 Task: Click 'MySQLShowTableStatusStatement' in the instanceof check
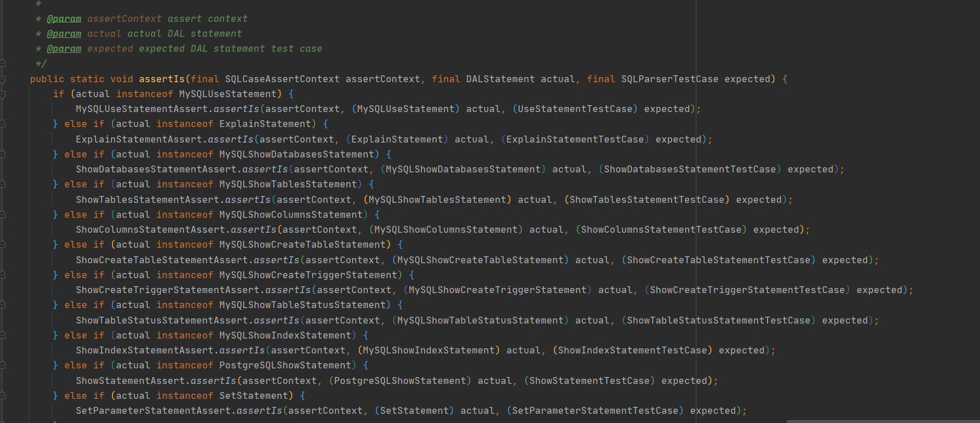[303, 305]
